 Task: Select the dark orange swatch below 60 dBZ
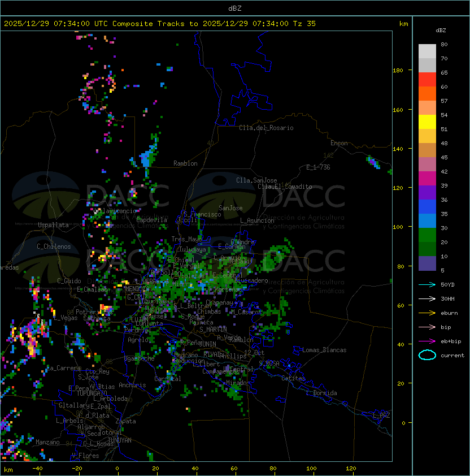[427, 93]
